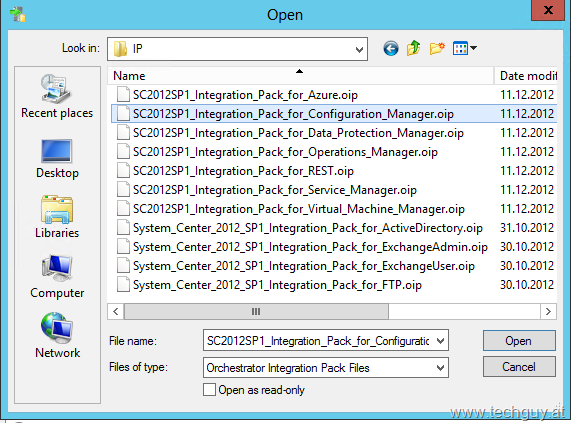Open Libraries in places sidebar

click(57, 217)
